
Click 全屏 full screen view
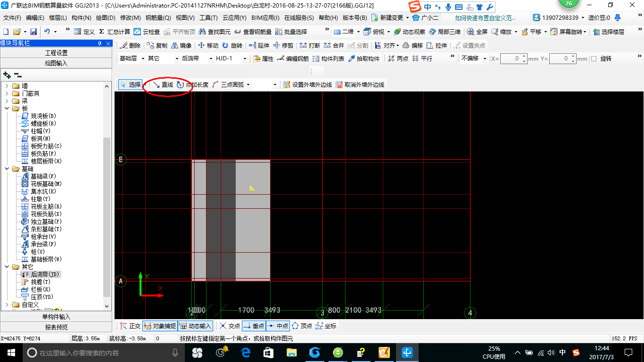pyautogui.click(x=477, y=32)
